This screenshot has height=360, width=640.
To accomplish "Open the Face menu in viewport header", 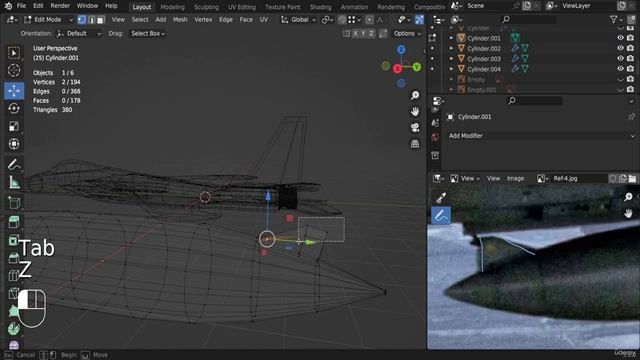I will [x=246, y=20].
